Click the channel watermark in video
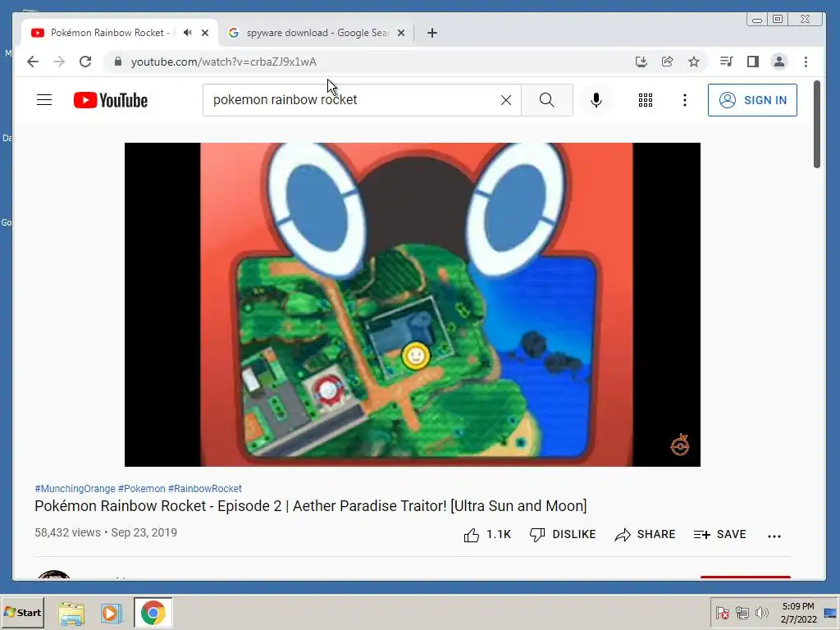 [680, 445]
